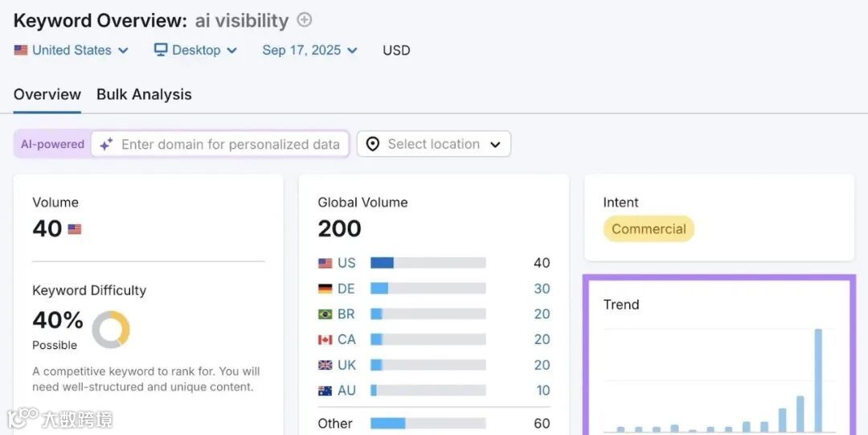Open the United States country dropdown
868x435 pixels.
71,50
